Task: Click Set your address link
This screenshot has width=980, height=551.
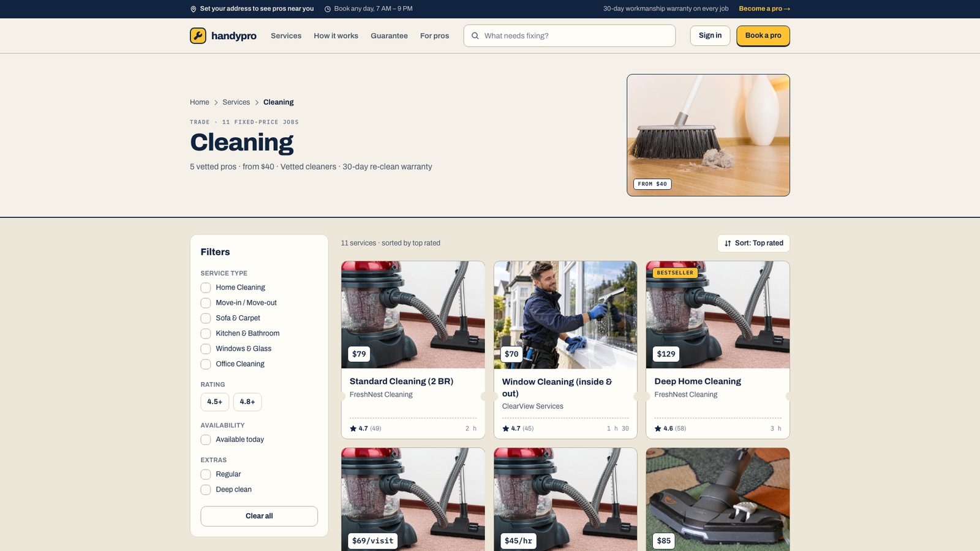Action: click(x=257, y=9)
